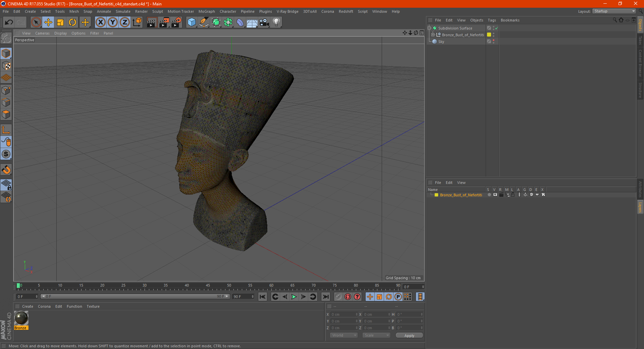Toggle layer view eye icon

[x=495, y=195]
